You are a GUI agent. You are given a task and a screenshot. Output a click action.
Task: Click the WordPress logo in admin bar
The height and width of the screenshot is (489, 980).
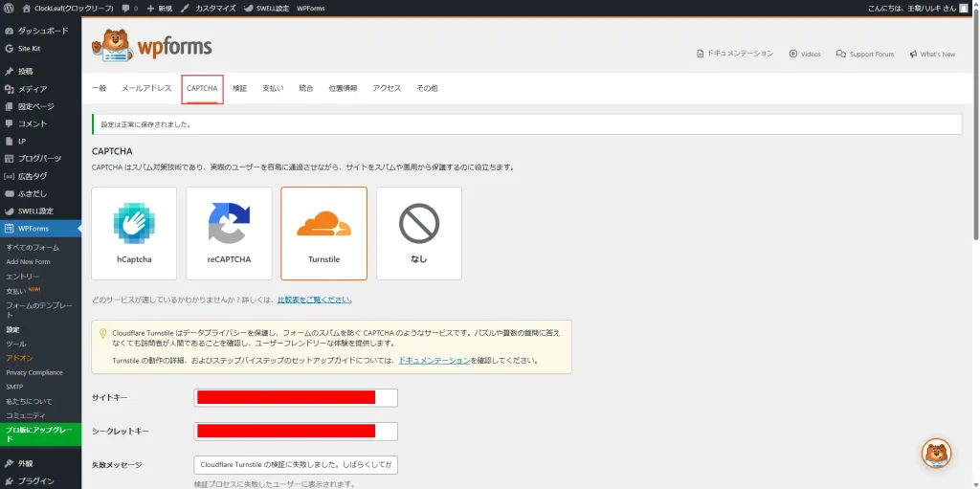click(x=10, y=8)
